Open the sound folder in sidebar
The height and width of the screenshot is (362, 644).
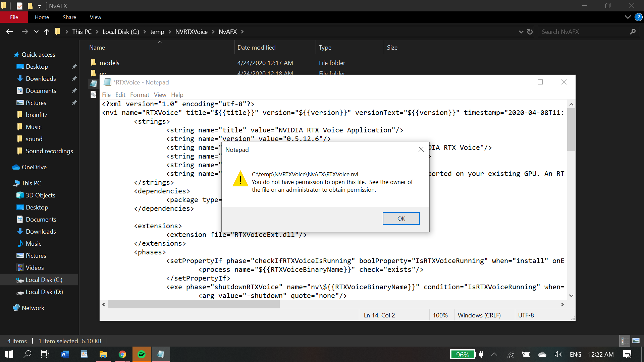click(34, 139)
